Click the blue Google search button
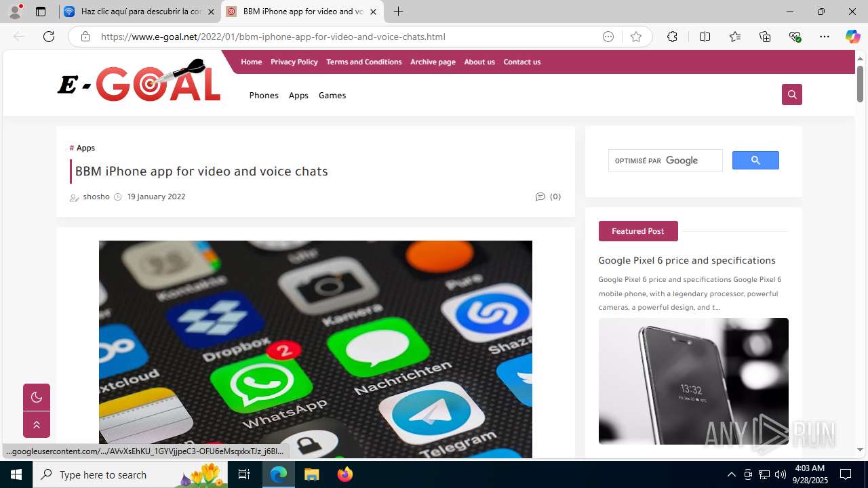The image size is (868, 488). (755, 161)
